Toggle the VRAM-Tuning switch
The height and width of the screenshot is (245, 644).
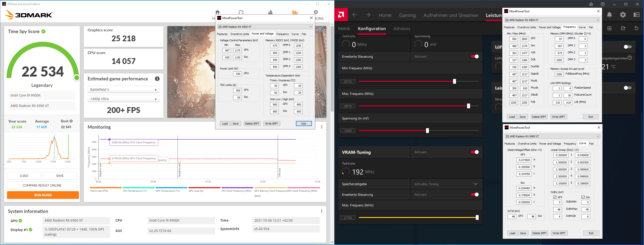[x=475, y=152]
